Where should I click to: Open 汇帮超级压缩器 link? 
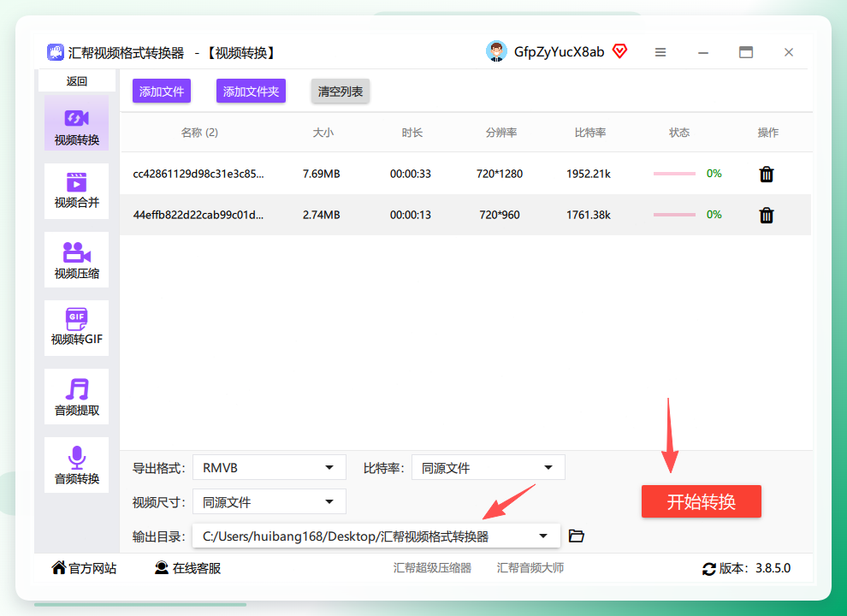(432, 568)
